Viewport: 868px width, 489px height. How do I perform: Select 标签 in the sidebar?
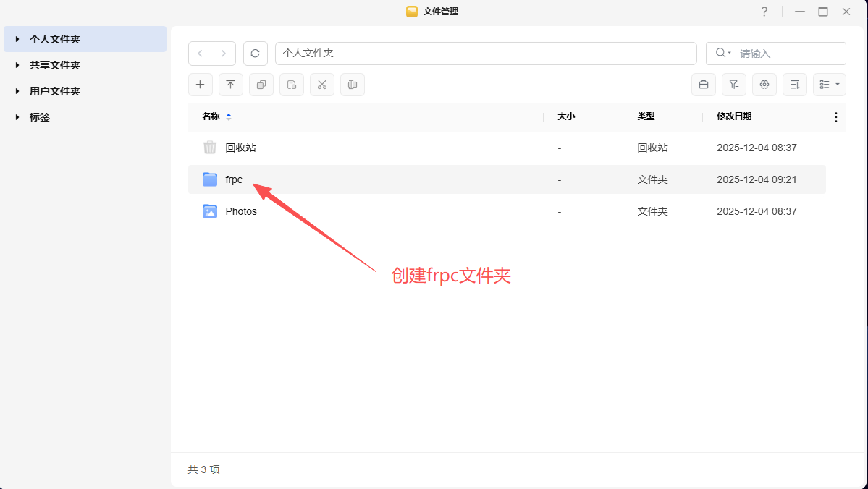(x=40, y=117)
